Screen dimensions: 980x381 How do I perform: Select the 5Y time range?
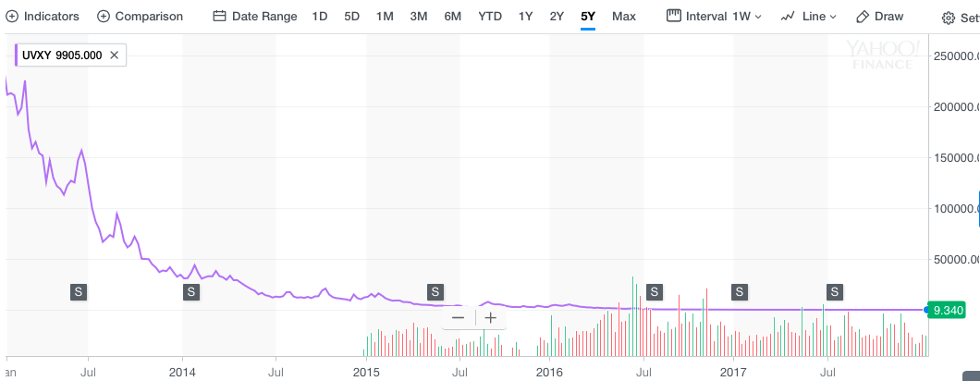588,17
